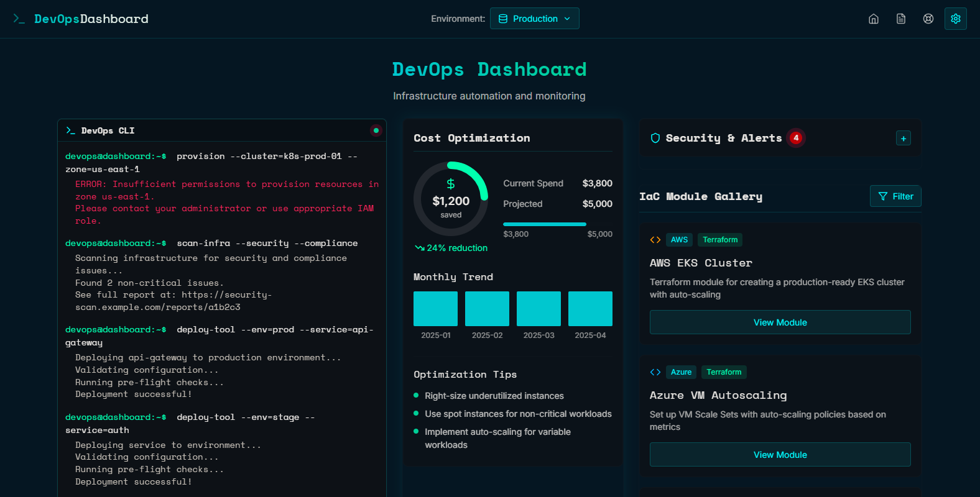Click 'Infrastructure automation and monitoring' subtitle

(x=489, y=96)
